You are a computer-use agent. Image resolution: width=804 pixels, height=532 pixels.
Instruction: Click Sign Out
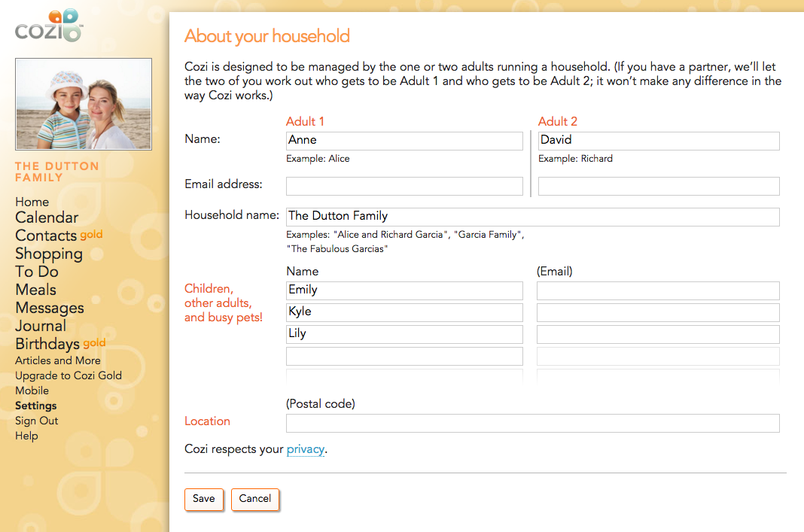(36, 421)
